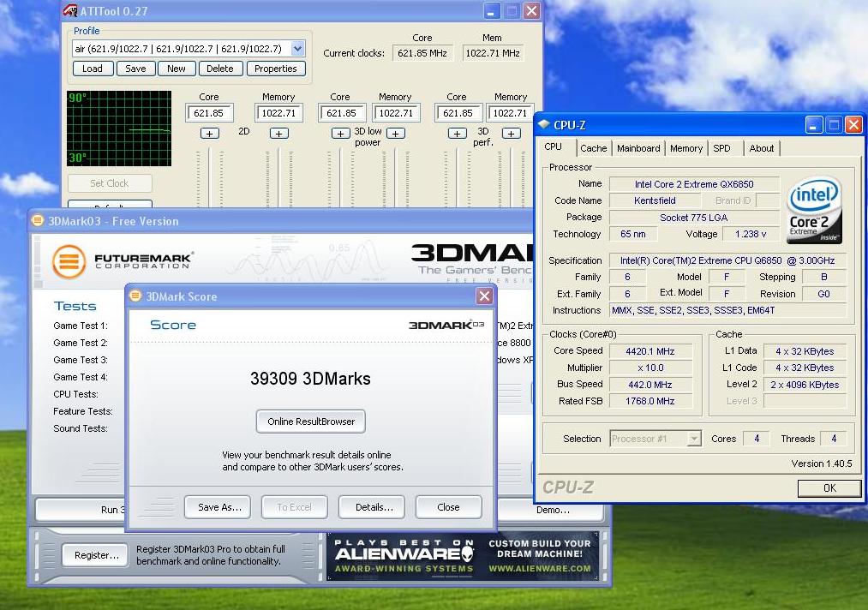The image size is (868, 610).
Task: Click the current Mem clock 1022.71 MHz
Action: [x=493, y=53]
